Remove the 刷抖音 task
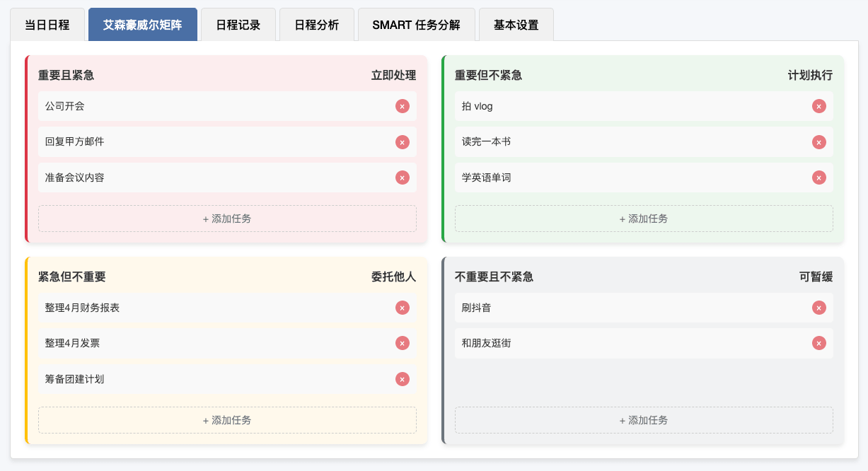Image resolution: width=868 pixels, height=471 pixels. pos(818,308)
